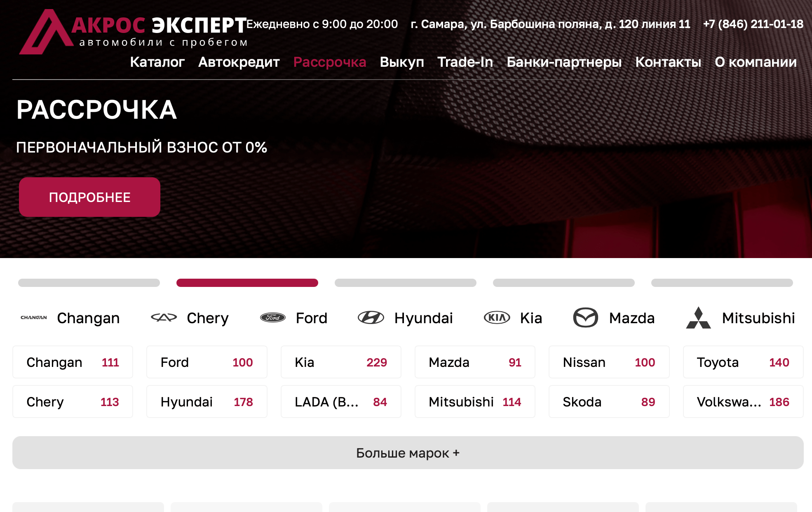Switch to the third banner slide indicator
Viewport: 812px width, 512px height.
406,283
